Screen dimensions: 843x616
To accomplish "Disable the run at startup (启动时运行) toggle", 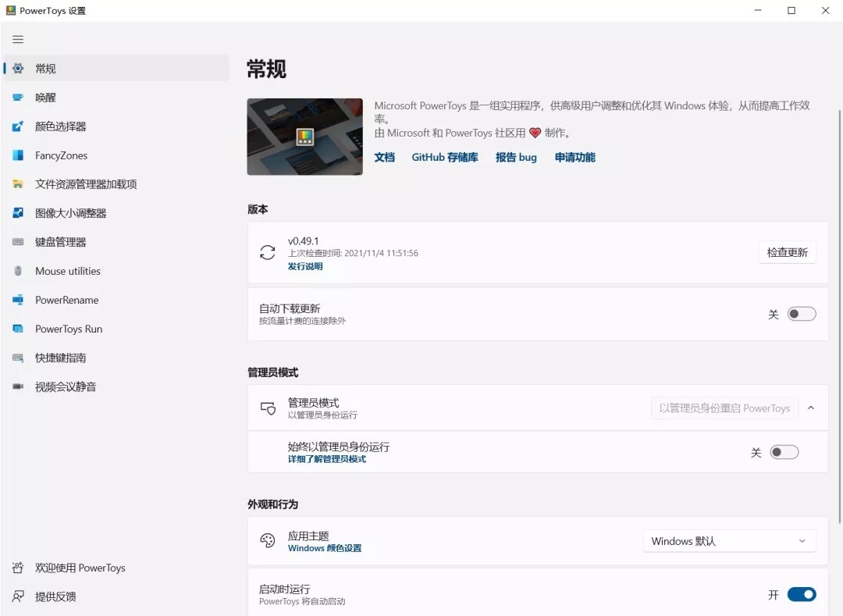I will (x=801, y=594).
